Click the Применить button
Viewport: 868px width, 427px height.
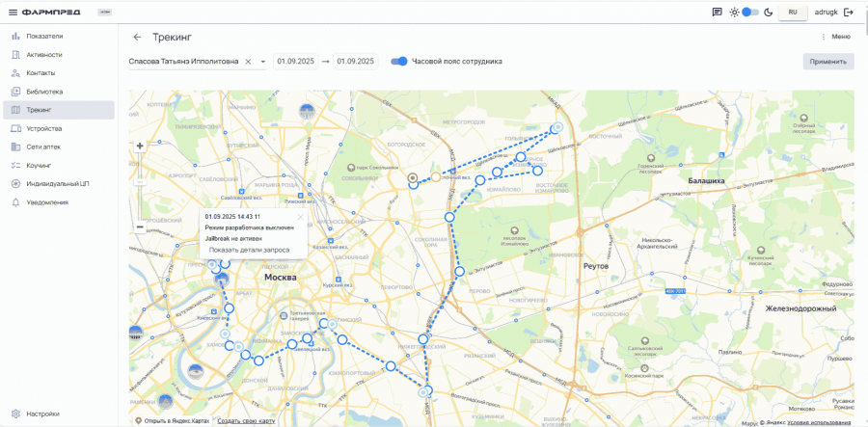tap(827, 62)
